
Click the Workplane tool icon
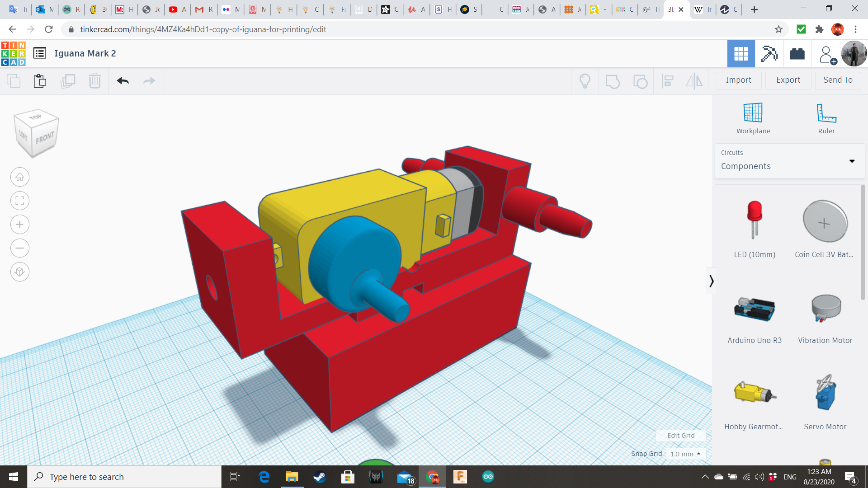(x=753, y=113)
